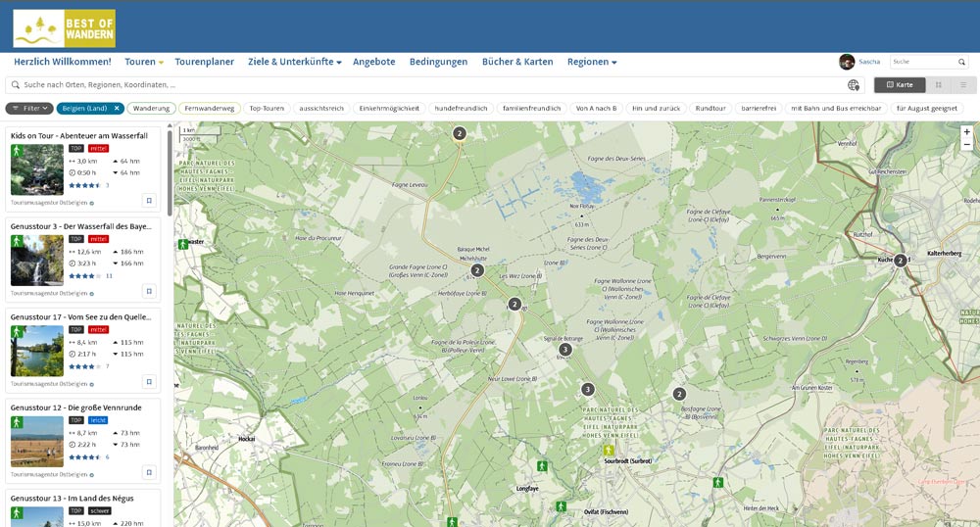The width and height of the screenshot is (980, 527).
Task: Enable the familienfreundlich filter chip
Action: tap(532, 108)
